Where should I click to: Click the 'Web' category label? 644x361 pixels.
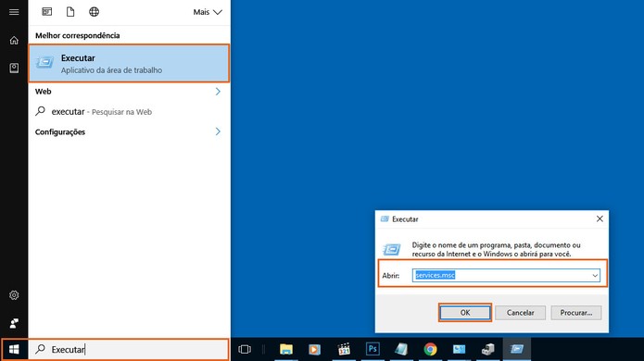click(x=44, y=92)
